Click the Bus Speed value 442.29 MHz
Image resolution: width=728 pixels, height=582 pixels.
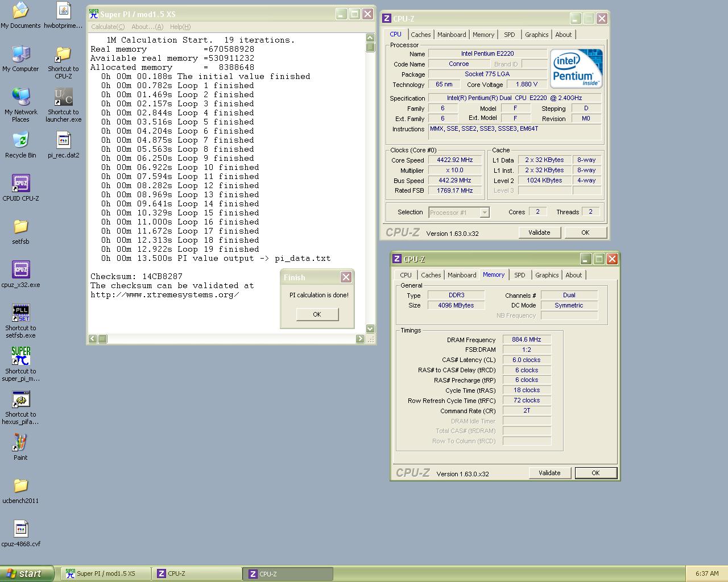(x=454, y=181)
